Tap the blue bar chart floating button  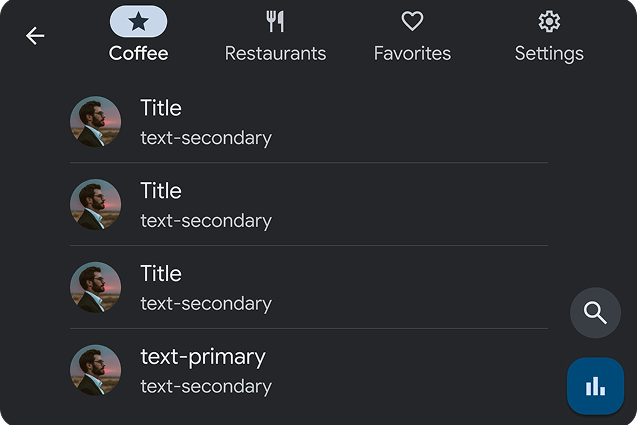(595, 386)
